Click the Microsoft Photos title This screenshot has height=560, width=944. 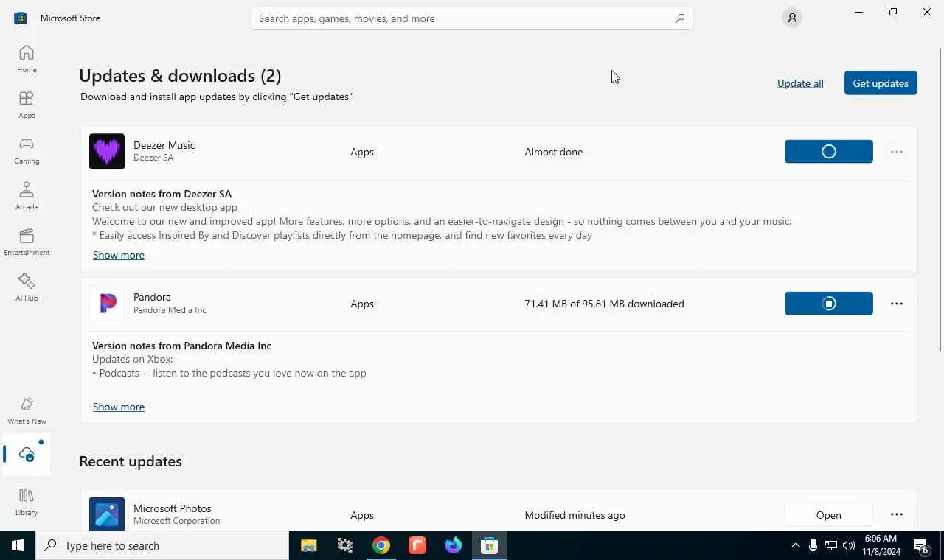pyautogui.click(x=173, y=508)
